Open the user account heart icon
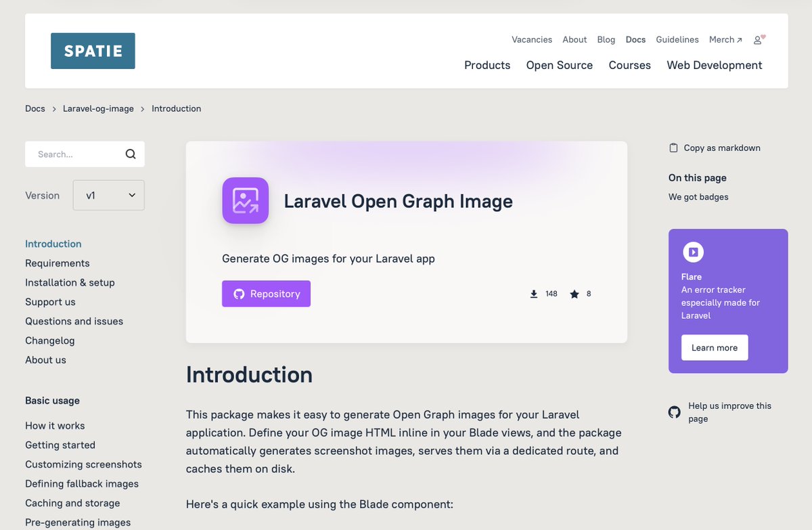 (x=759, y=39)
